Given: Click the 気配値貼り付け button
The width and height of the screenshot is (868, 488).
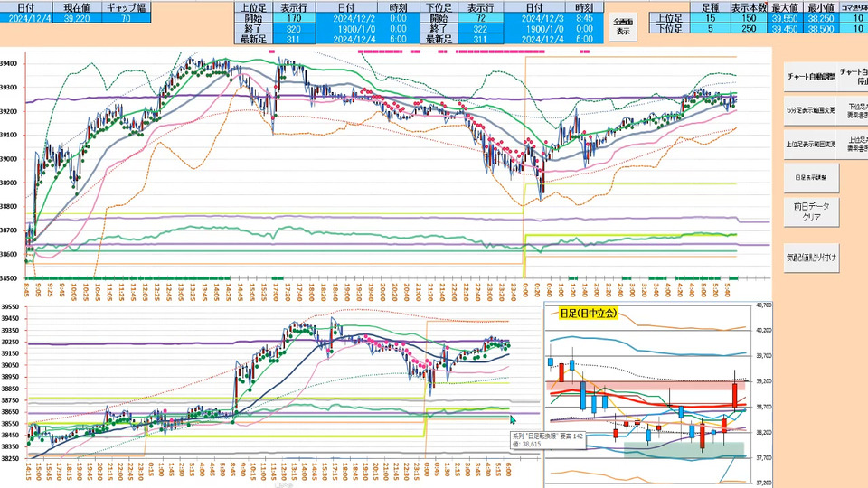Looking at the screenshot, I should point(812,258).
